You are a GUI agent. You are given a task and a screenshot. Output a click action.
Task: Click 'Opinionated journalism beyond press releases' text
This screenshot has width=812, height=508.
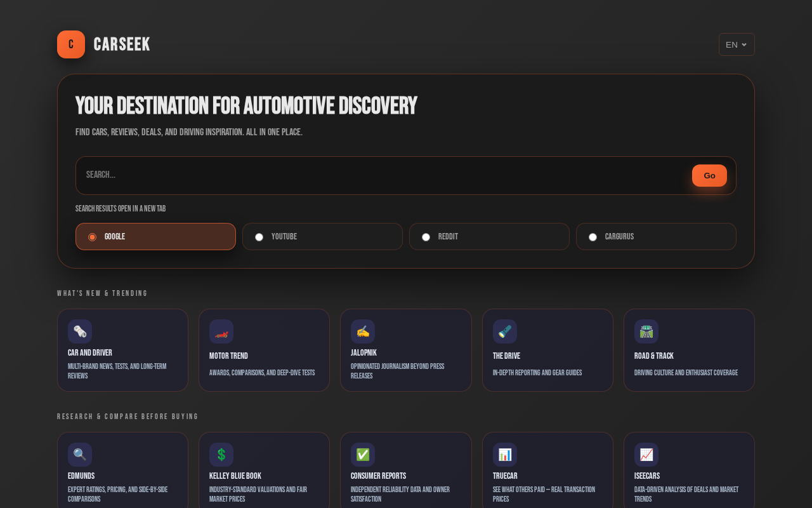click(398, 371)
